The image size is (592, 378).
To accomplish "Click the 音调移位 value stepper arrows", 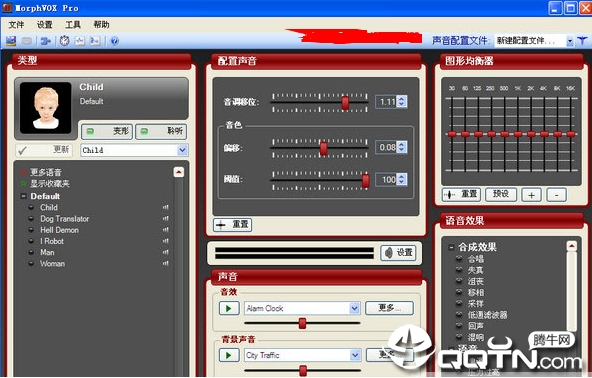I will tap(402, 102).
